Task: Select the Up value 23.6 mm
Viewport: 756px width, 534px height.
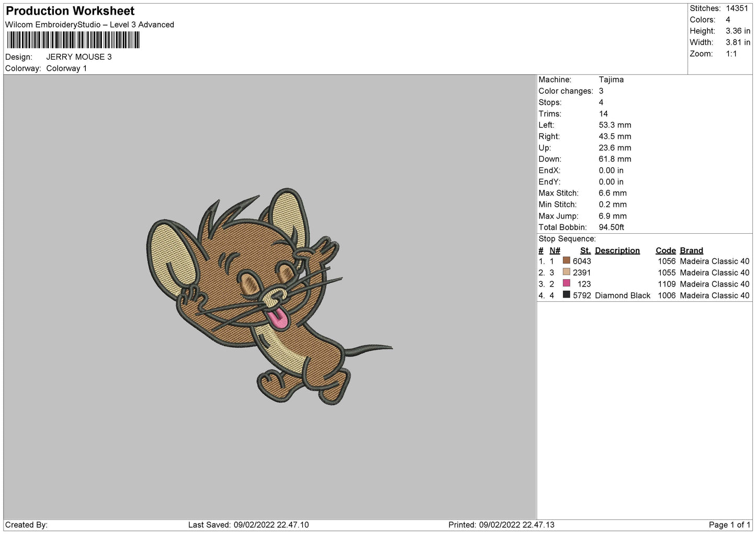Action: click(x=615, y=148)
